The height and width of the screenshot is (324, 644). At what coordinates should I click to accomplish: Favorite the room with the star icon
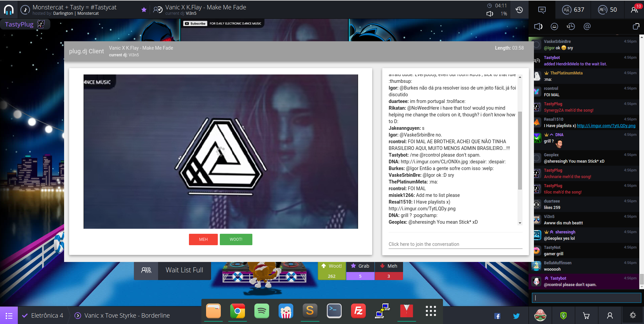point(144,10)
